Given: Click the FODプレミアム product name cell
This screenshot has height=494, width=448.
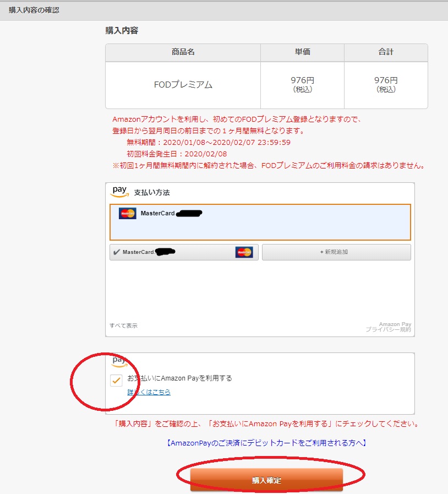Looking at the screenshot, I should tap(183, 85).
